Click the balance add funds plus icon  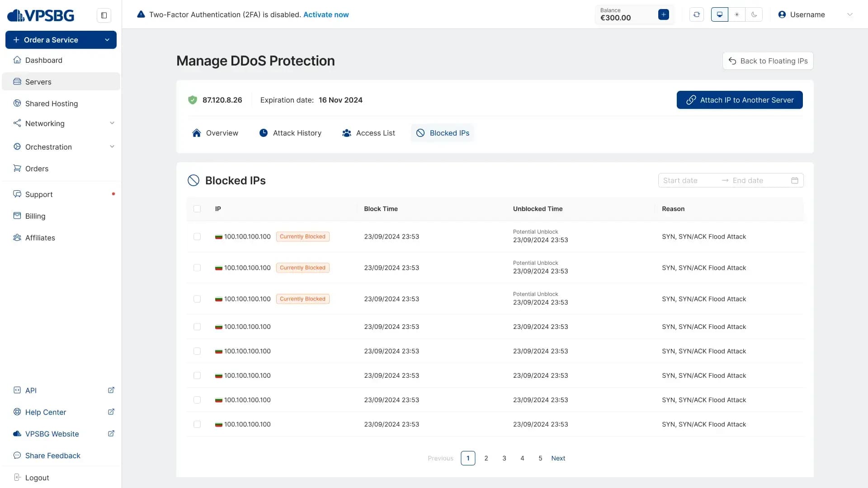pyautogui.click(x=663, y=14)
